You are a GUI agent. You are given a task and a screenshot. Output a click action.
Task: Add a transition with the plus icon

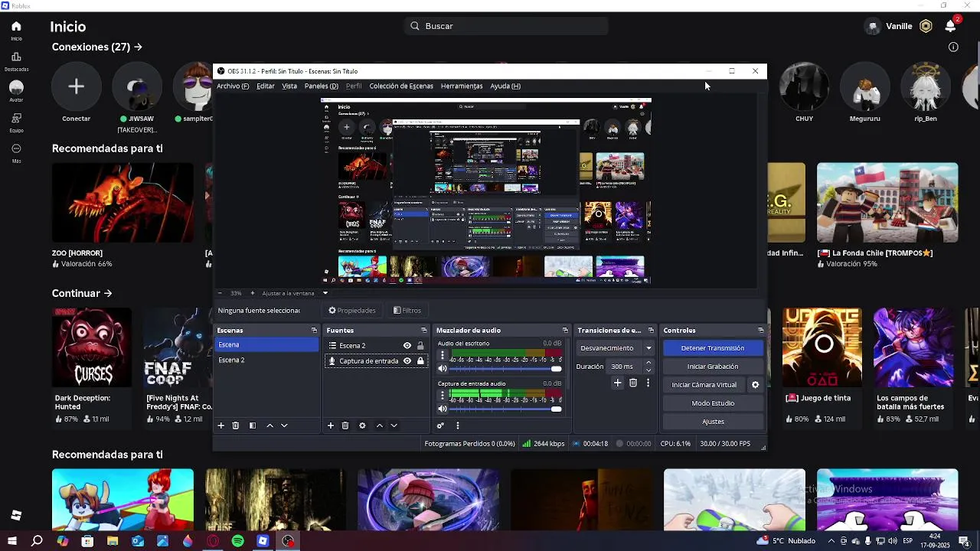[617, 383]
